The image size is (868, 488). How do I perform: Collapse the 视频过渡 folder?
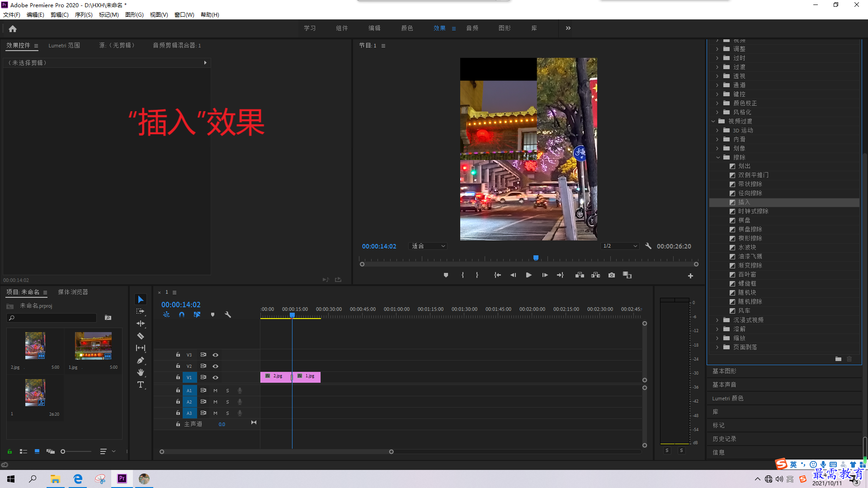tap(713, 121)
